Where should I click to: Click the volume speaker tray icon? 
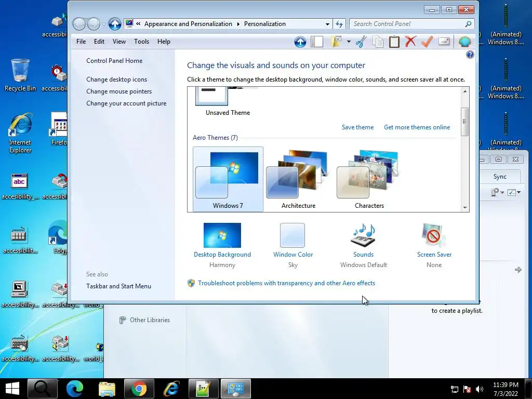(x=480, y=389)
